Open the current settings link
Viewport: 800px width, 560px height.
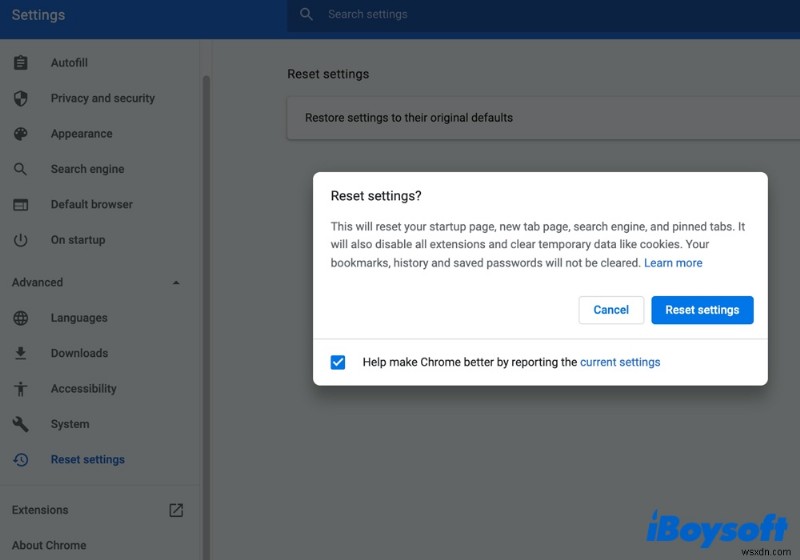pyautogui.click(x=620, y=362)
